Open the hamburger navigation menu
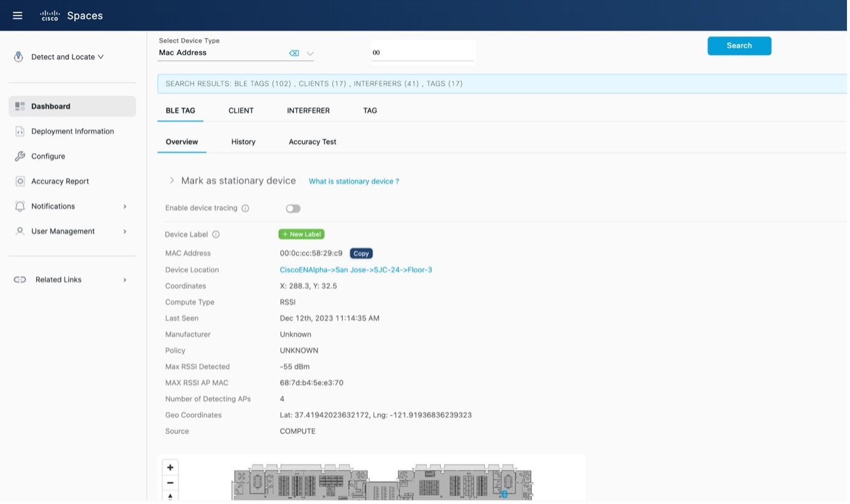This screenshot has height=504, width=850. point(17,15)
